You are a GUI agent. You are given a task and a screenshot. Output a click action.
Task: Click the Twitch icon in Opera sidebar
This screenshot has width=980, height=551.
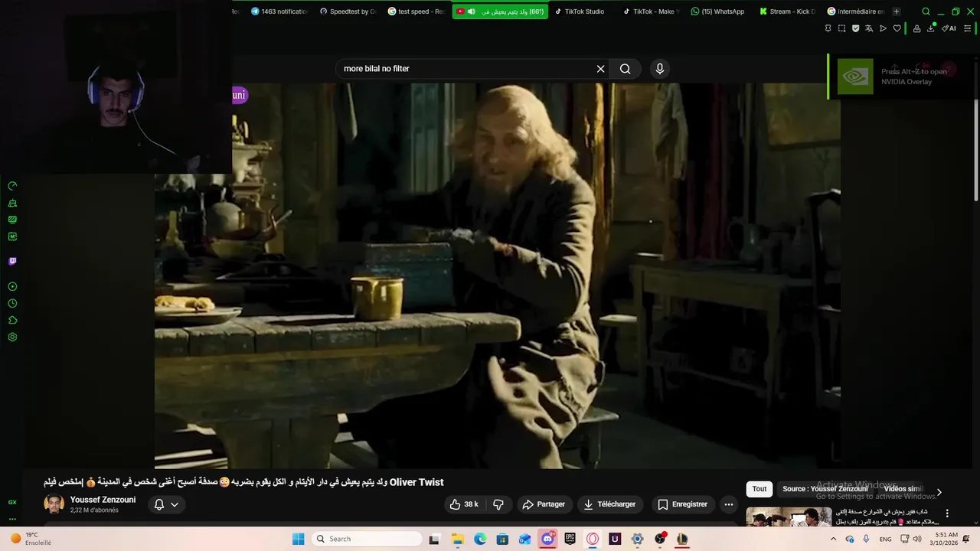tap(12, 261)
